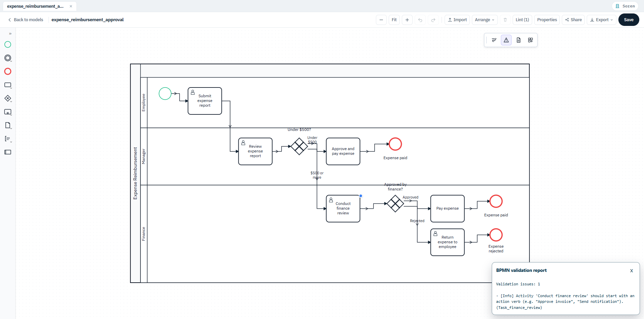
Task: Go back to models
Action: (26, 20)
